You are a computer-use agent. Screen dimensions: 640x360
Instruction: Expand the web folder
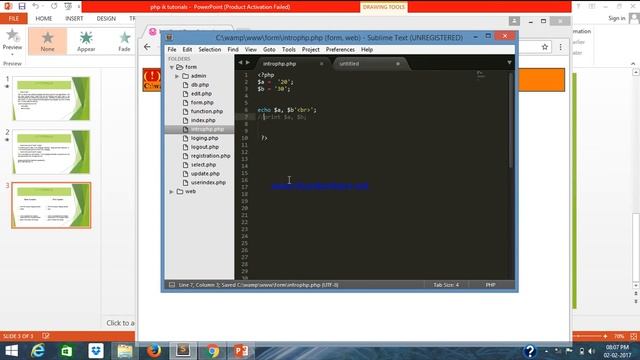point(171,191)
